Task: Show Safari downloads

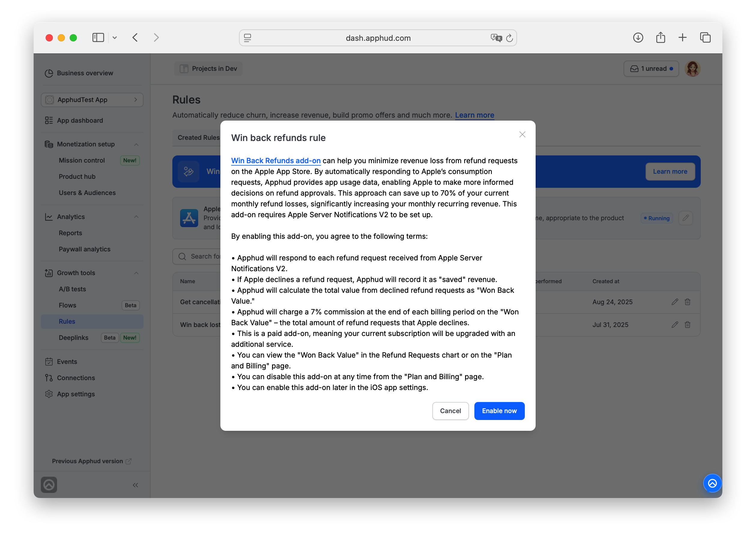Action: (x=638, y=37)
